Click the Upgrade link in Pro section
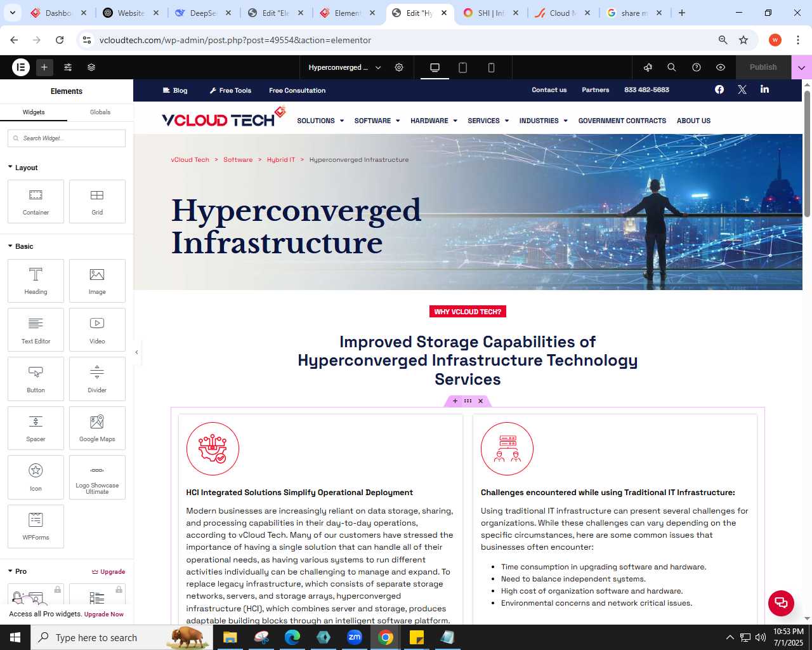This screenshot has height=650, width=812. [x=108, y=572]
